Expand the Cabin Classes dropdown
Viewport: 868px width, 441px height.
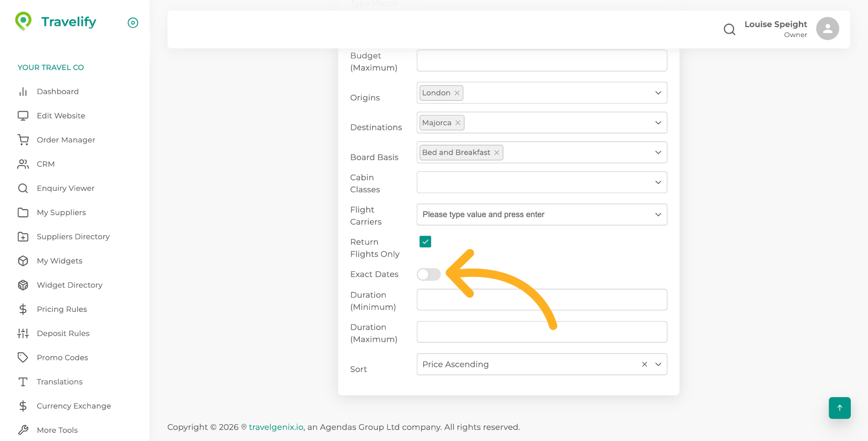[658, 182]
